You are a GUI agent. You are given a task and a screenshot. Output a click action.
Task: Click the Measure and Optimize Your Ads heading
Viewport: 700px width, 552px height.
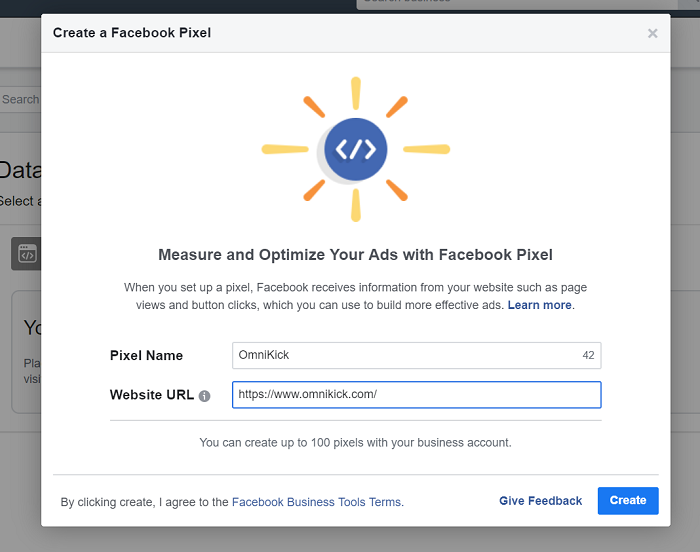click(x=355, y=255)
